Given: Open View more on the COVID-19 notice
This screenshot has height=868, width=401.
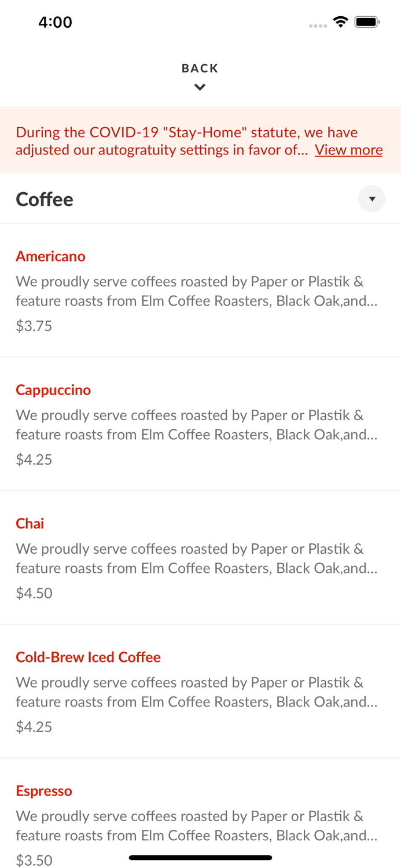Looking at the screenshot, I should [x=348, y=149].
